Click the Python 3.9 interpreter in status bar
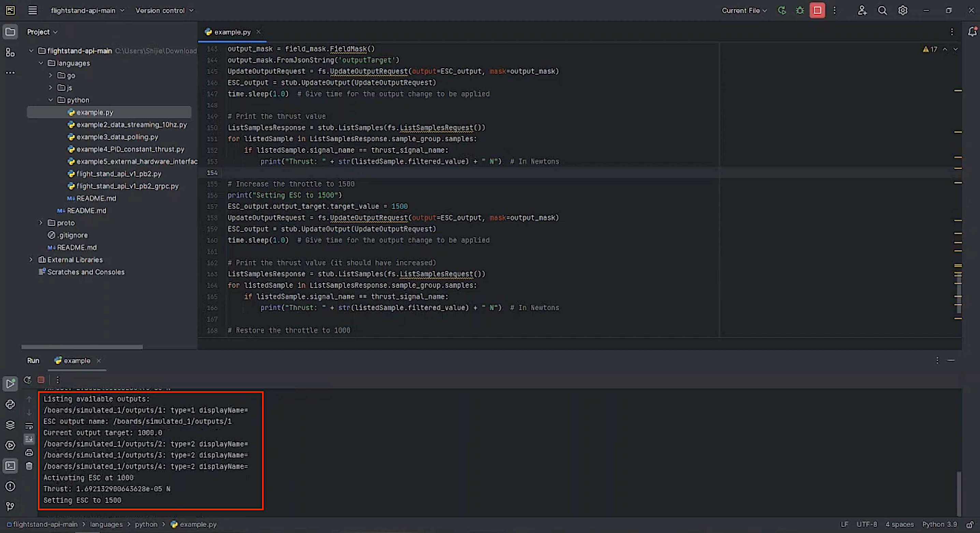This screenshot has width=980, height=533. [940, 524]
